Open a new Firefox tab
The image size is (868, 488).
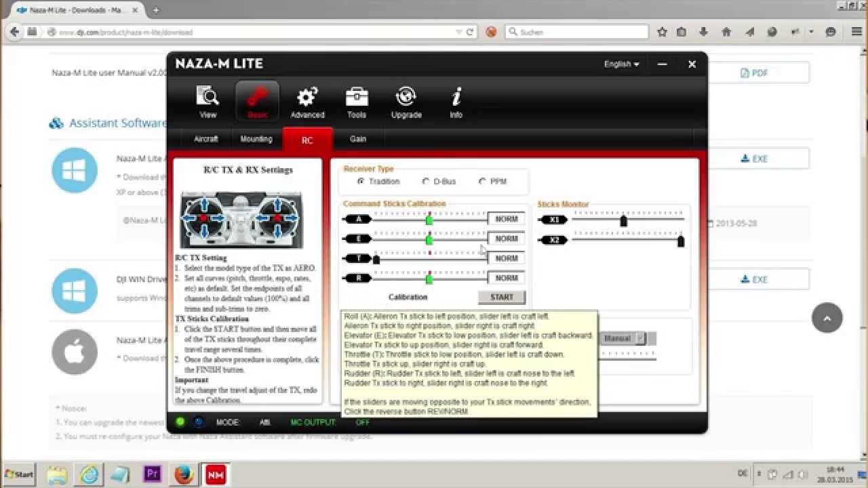[156, 10]
